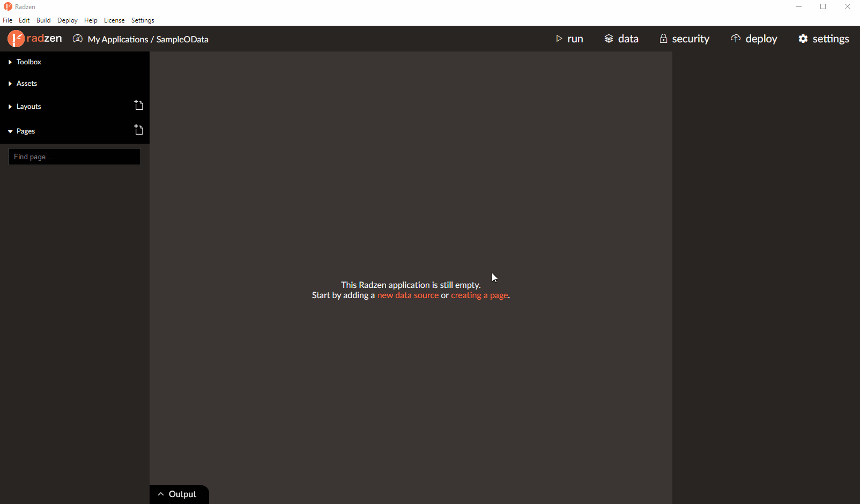Open the License menu
Viewport: 860px width, 504px height.
point(114,20)
